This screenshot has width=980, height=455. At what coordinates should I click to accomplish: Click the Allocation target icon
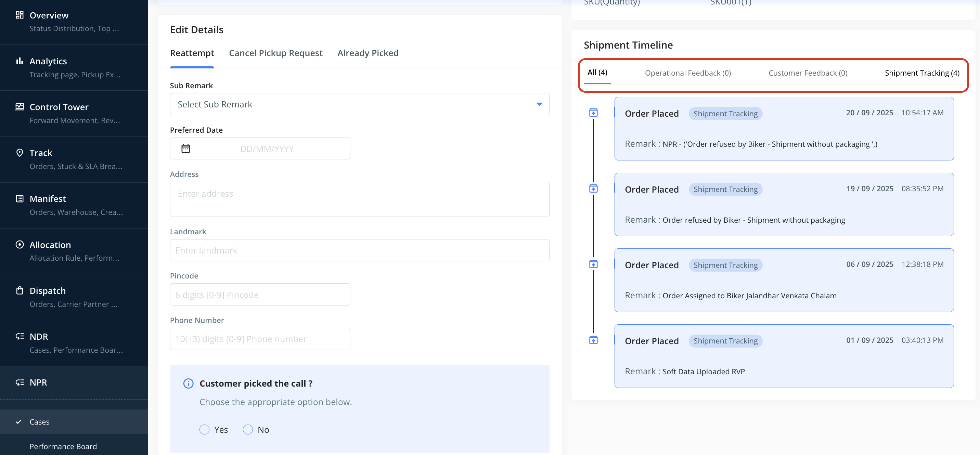tap(20, 244)
